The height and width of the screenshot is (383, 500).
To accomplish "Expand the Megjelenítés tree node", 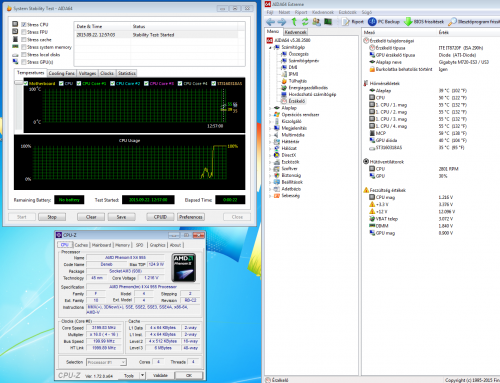I will tap(270, 128).
